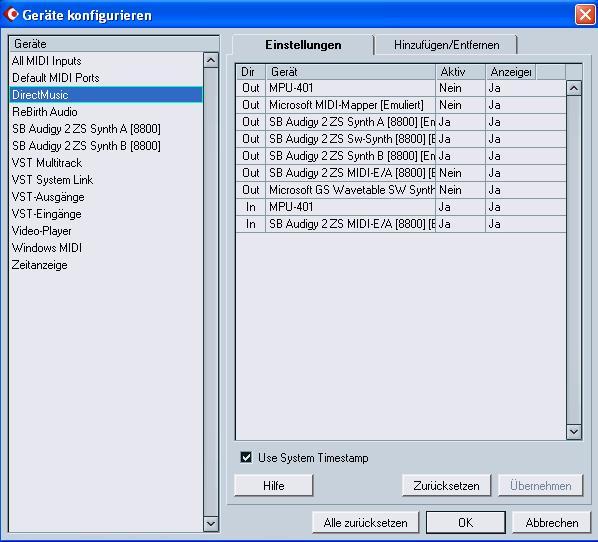Select Windows MIDI in device list

tap(106, 248)
